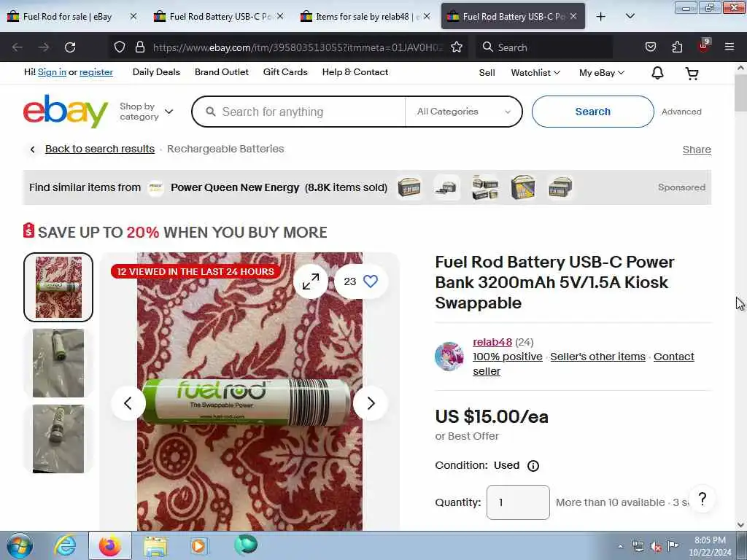Viewport: 747px width, 560px height.
Task: Select first thumbnail on red fabric
Action: pyautogui.click(x=58, y=287)
